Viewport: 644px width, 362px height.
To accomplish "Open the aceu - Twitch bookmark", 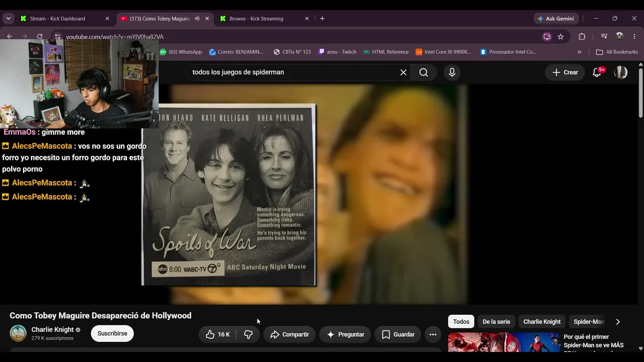I will pos(337,52).
